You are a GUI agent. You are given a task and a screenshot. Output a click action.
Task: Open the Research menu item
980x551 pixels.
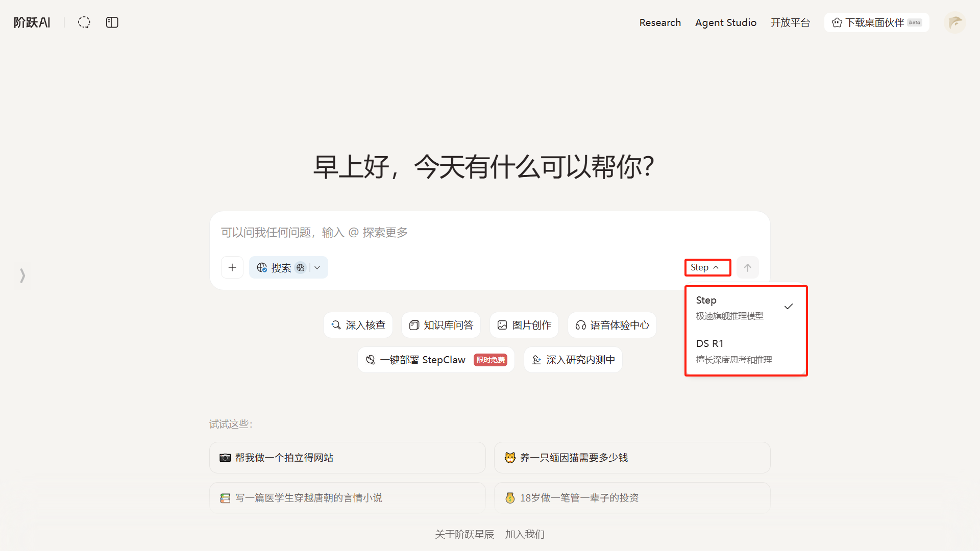660,22
